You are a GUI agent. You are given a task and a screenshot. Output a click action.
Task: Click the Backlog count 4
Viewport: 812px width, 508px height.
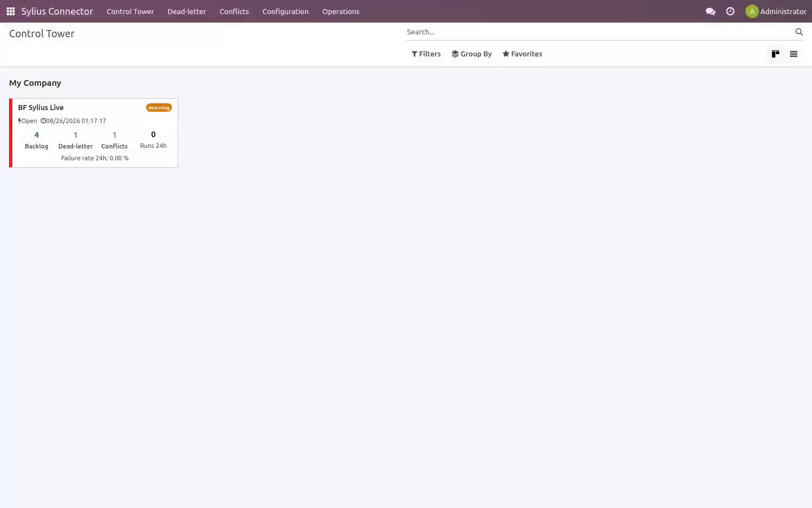tap(37, 135)
